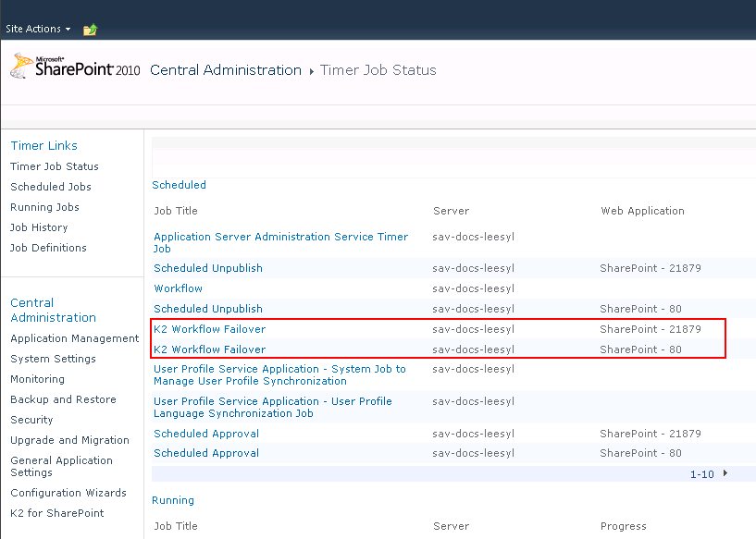The height and width of the screenshot is (539, 756).
Task: Open K2 Workflow Failover for SharePoint - 21879
Action: coord(209,329)
